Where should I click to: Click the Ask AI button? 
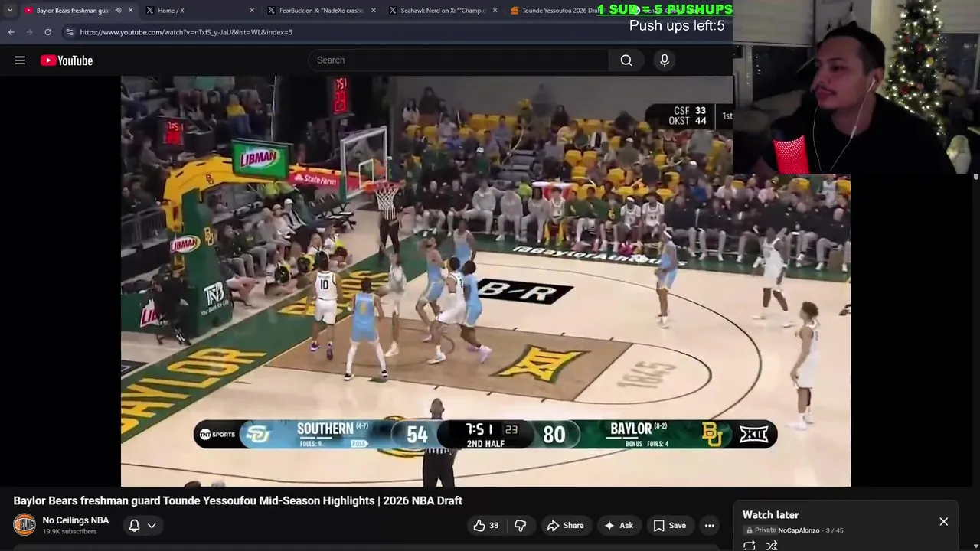(619, 525)
